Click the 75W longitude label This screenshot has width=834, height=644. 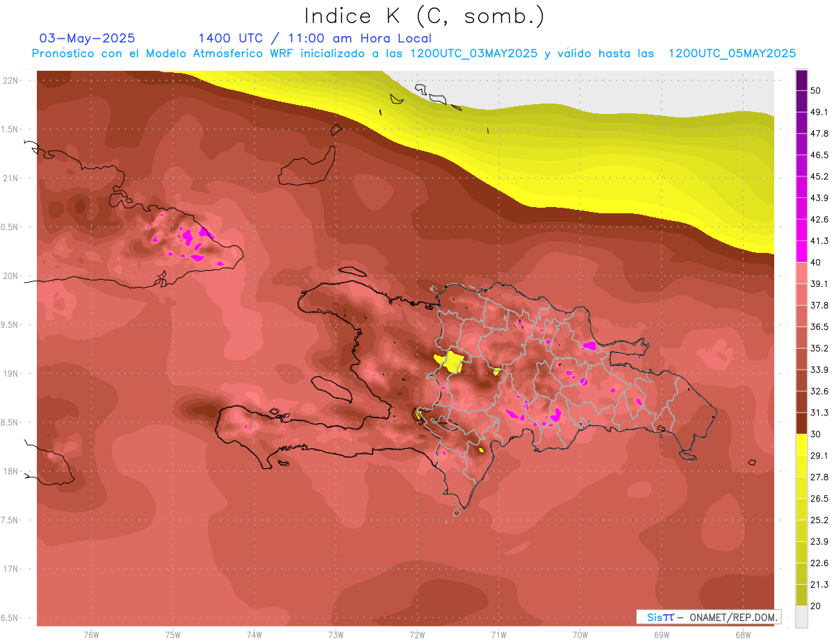172,634
